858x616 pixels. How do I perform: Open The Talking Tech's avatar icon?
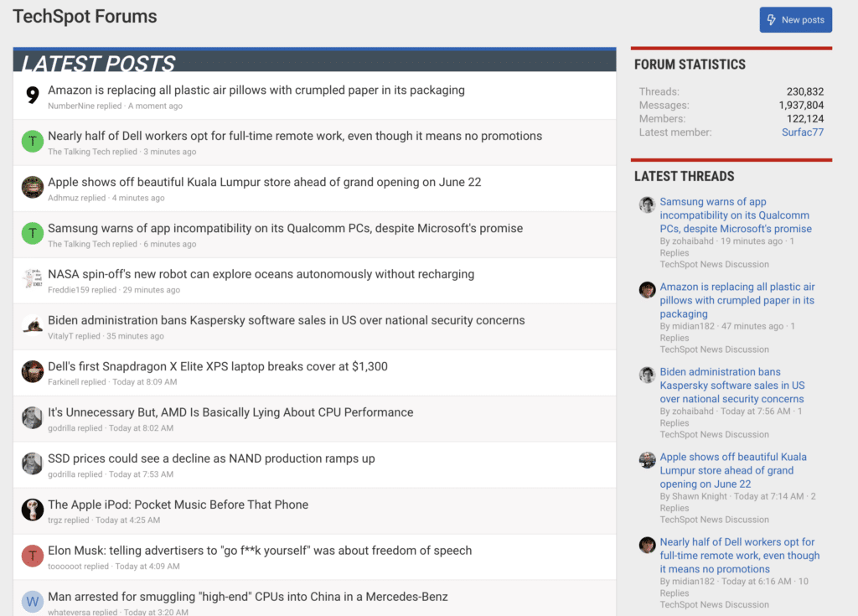[32, 142]
